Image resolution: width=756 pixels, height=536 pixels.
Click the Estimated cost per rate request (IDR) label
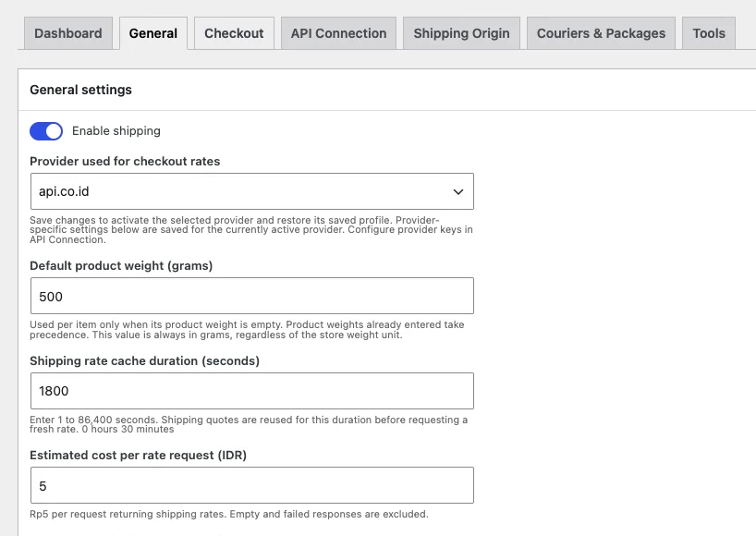click(x=139, y=456)
